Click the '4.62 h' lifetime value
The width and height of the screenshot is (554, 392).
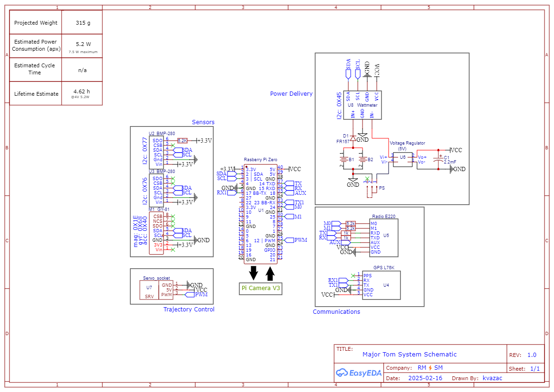point(82,91)
